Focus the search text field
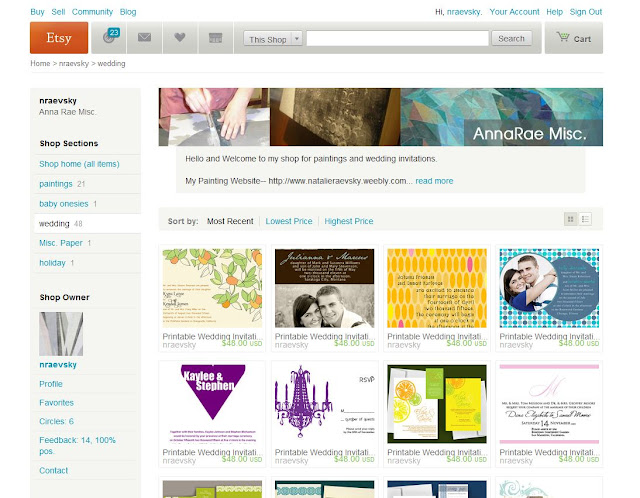 click(398, 38)
